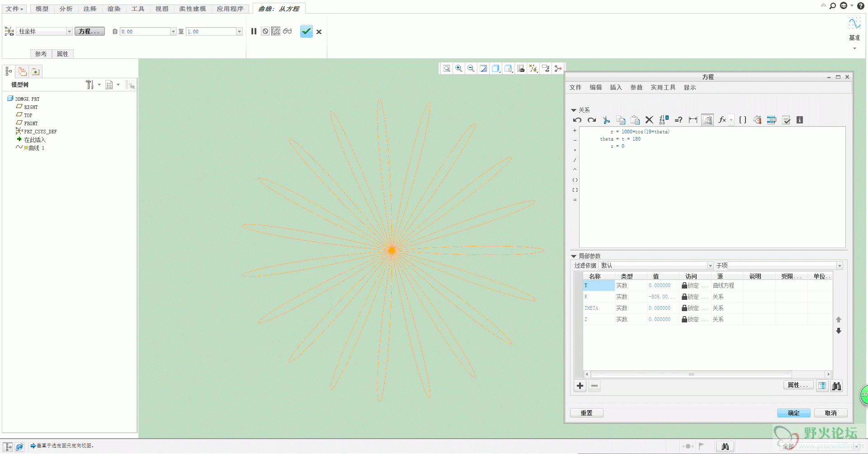Click the 自 start value input field
Viewport: 868px width, 454px height.
(x=145, y=32)
